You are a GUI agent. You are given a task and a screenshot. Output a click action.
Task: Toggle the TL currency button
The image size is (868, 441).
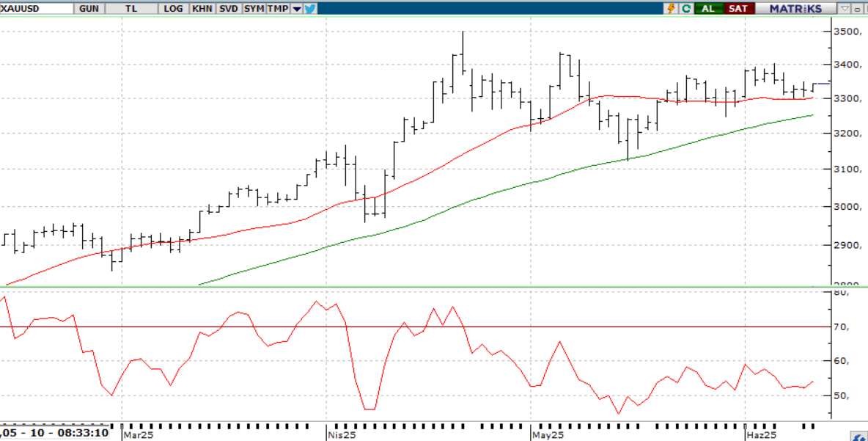point(131,8)
